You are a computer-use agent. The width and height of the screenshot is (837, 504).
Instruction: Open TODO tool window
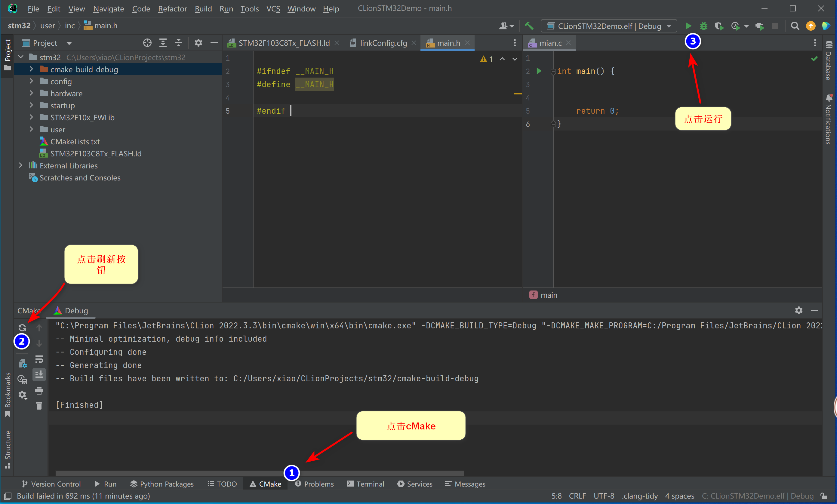[x=222, y=484]
